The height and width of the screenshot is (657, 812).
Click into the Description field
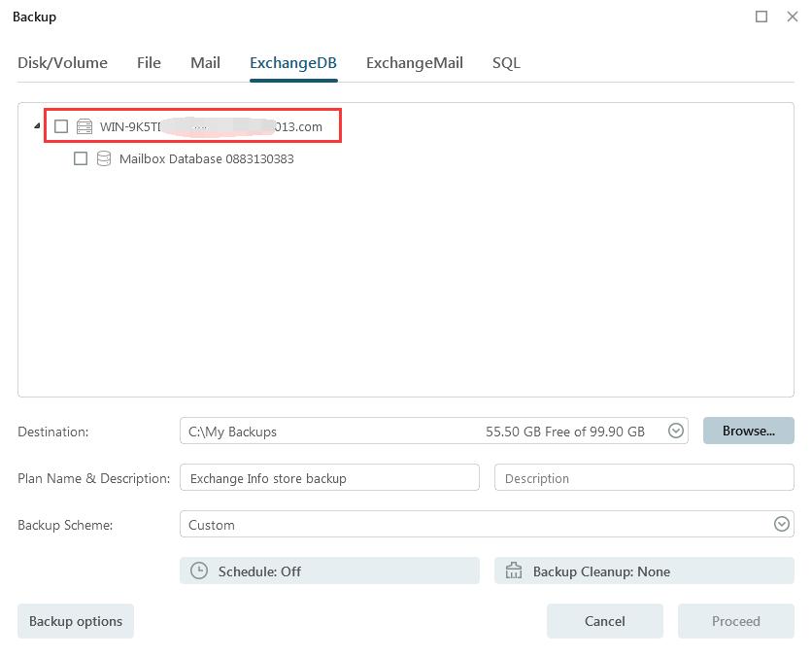644,478
